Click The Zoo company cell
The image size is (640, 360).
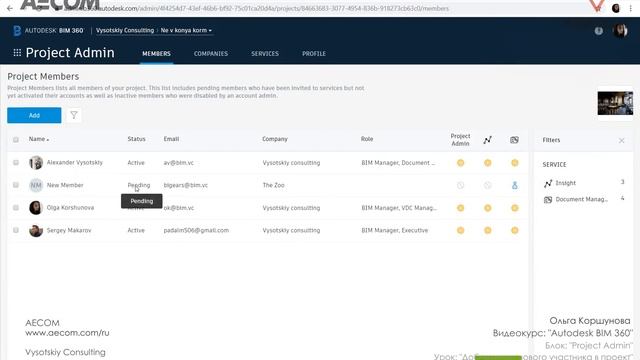(x=273, y=185)
